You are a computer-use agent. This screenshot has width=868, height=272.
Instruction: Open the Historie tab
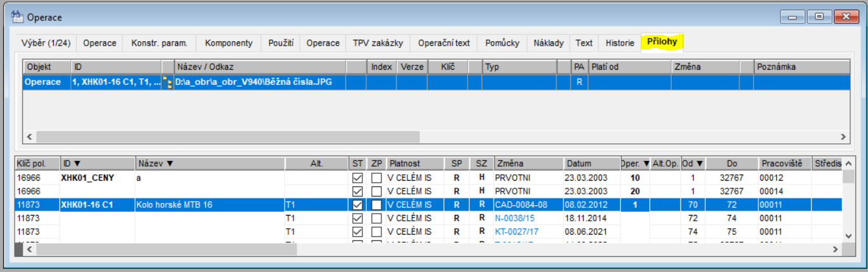tap(619, 43)
